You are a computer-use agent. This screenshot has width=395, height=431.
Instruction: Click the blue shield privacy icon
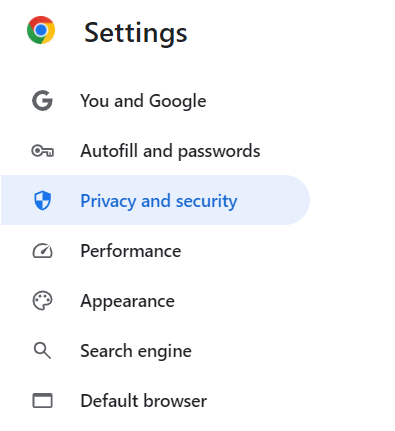tap(42, 201)
